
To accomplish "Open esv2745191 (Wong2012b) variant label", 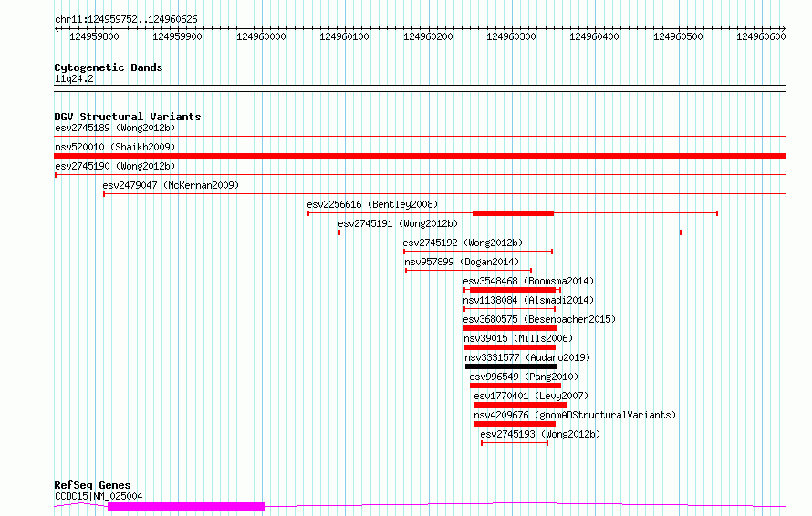I will click(x=398, y=223).
